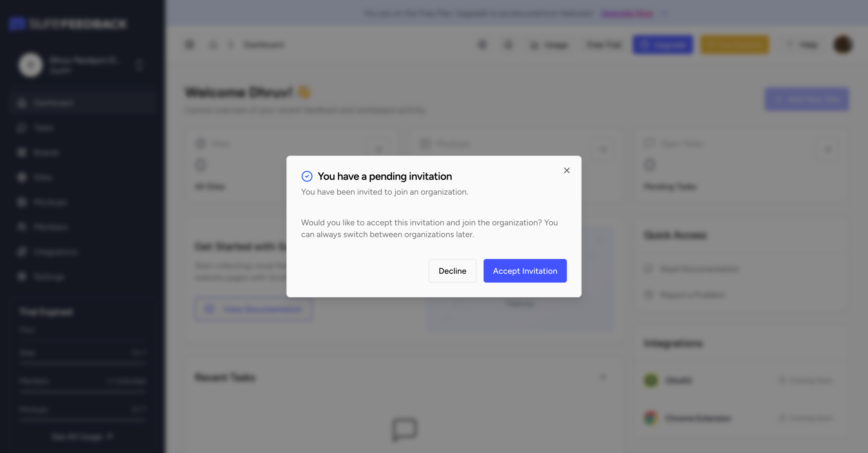Click the Chrome Extension integration icon
Image resolution: width=868 pixels, height=453 pixels.
[651, 418]
